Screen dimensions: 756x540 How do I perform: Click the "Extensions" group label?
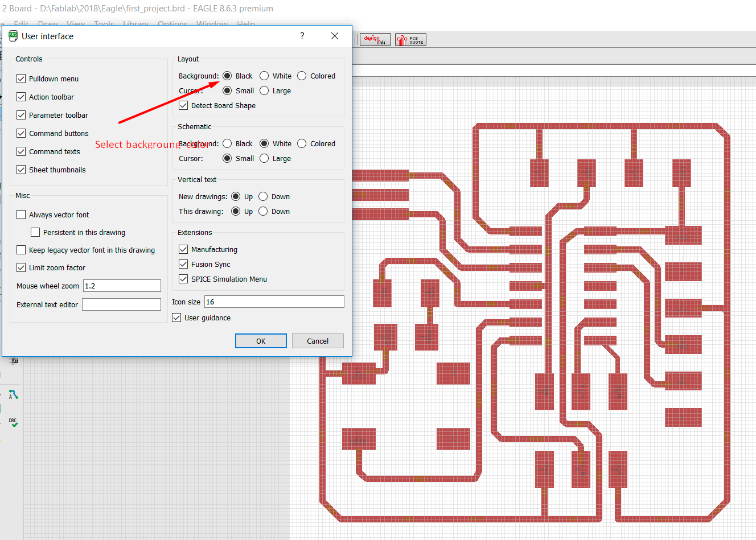pyautogui.click(x=195, y=232)
